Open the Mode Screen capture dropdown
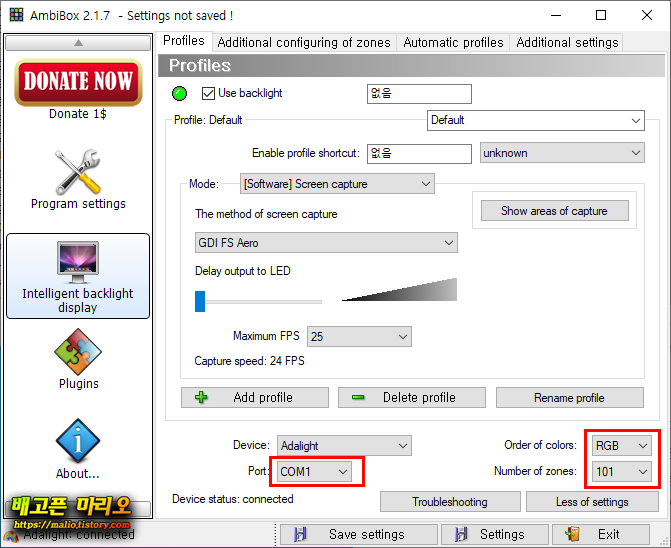 point(337,184)
